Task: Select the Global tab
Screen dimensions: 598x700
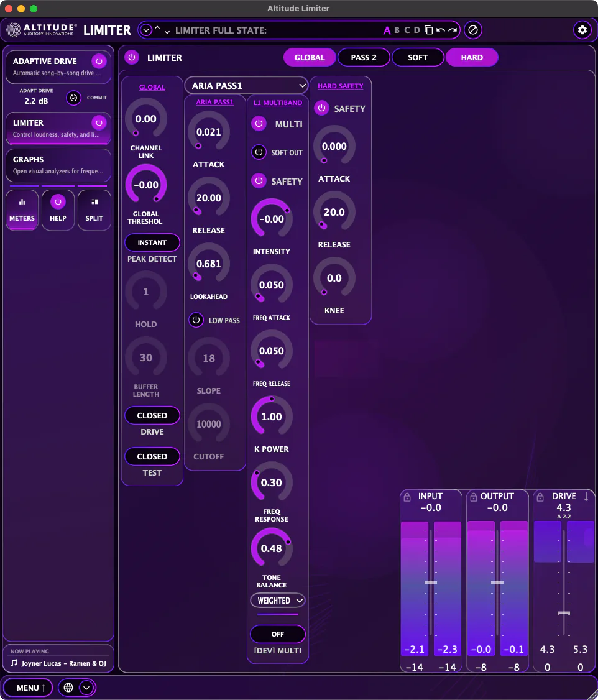Action: (310, 57)
